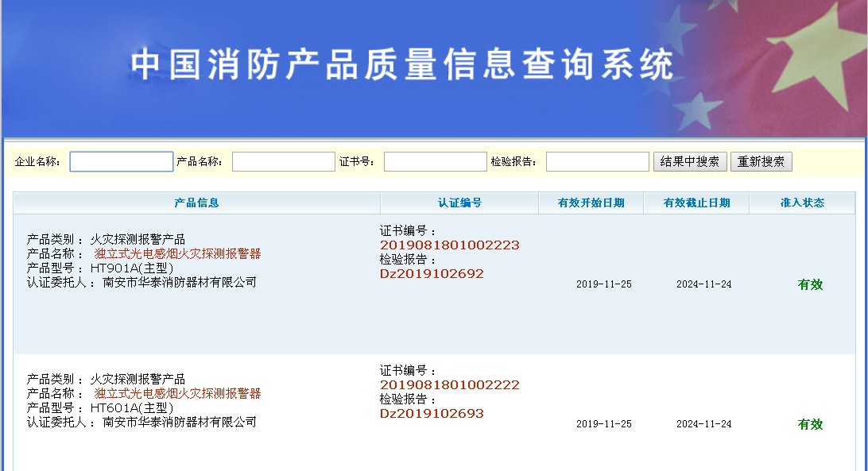Viewport: 868px width, 471px height.
Task: Click the 产品名称 search box
Action: pyautogui.click(x=284, y=161)
